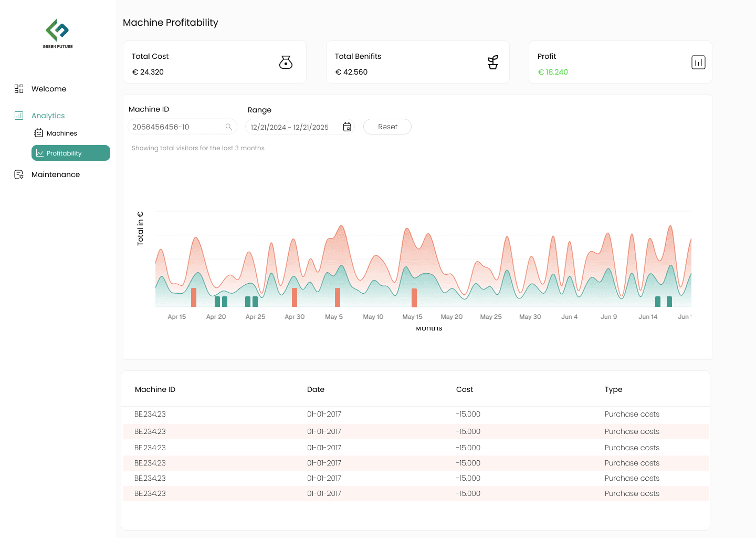Click the orange bar near May 15
Image resolution: width=756 pixels, height=538 pixels.
click(414, 298)
